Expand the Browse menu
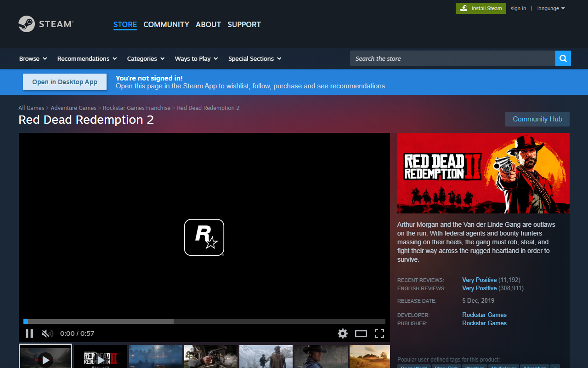The image size is (588, 368). [33, 58]
